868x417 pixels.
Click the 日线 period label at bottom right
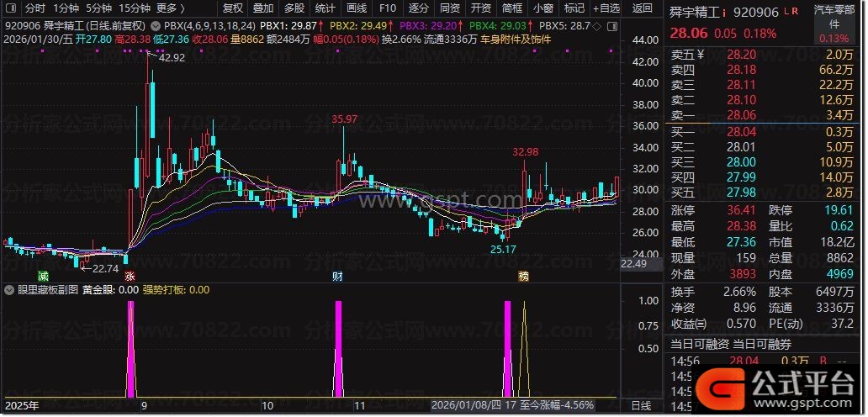click(x=641, y=405)
